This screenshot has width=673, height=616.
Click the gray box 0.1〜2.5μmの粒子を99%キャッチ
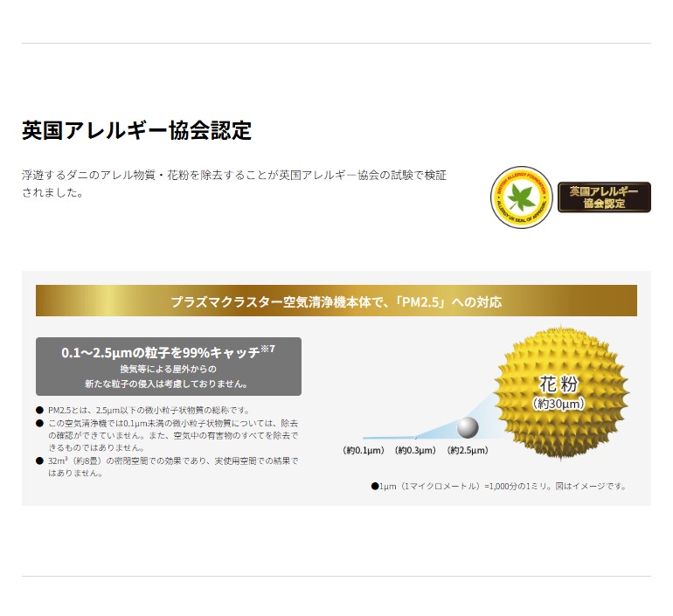click(168, 366)
